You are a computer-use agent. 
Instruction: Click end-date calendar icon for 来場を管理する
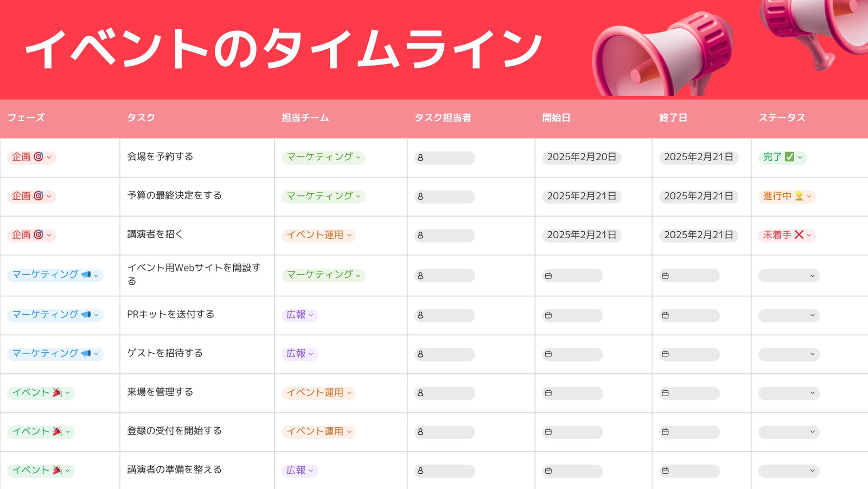[665, 393]
